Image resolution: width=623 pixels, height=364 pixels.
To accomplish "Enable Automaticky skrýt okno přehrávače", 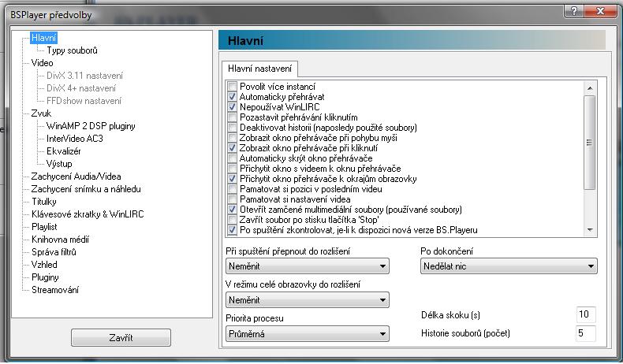I will pos(233,158).
